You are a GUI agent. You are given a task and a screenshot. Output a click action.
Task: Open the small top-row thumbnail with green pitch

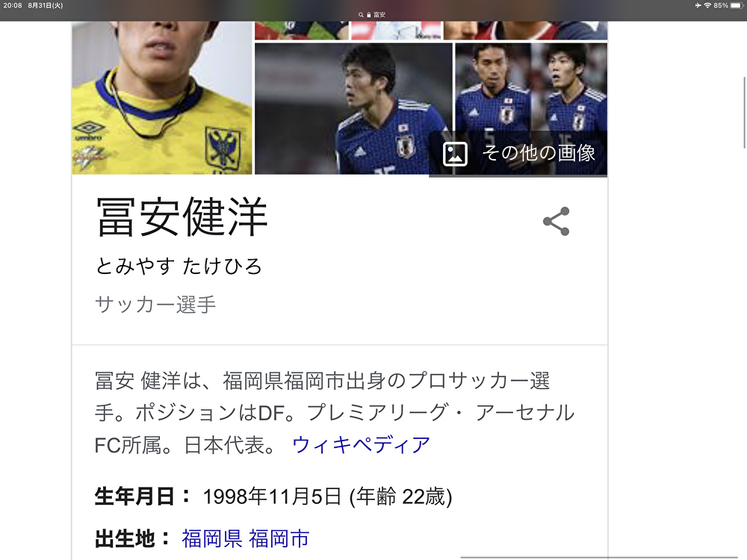pyautogui.click(x=302, y=31)
